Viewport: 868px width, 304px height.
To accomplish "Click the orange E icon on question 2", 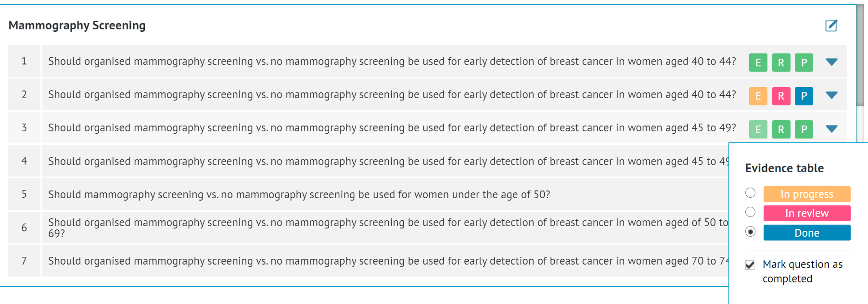I will point(758,96).
